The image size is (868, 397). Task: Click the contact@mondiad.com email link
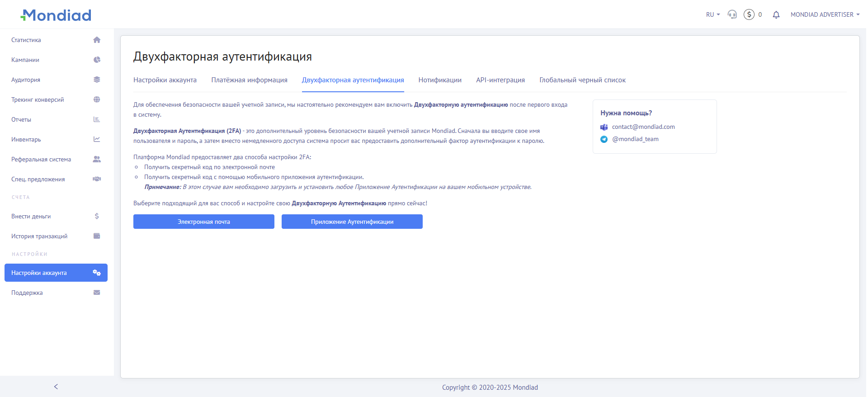point(643,127)
